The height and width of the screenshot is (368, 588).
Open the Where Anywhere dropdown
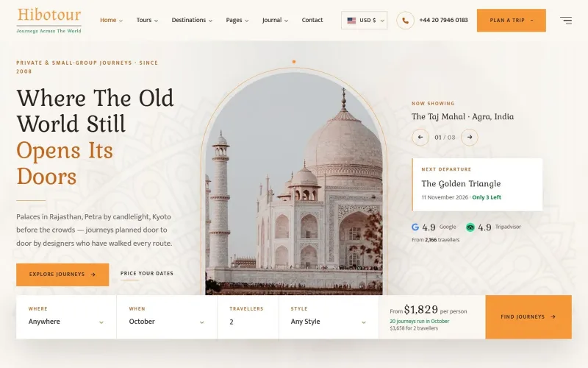66,317
